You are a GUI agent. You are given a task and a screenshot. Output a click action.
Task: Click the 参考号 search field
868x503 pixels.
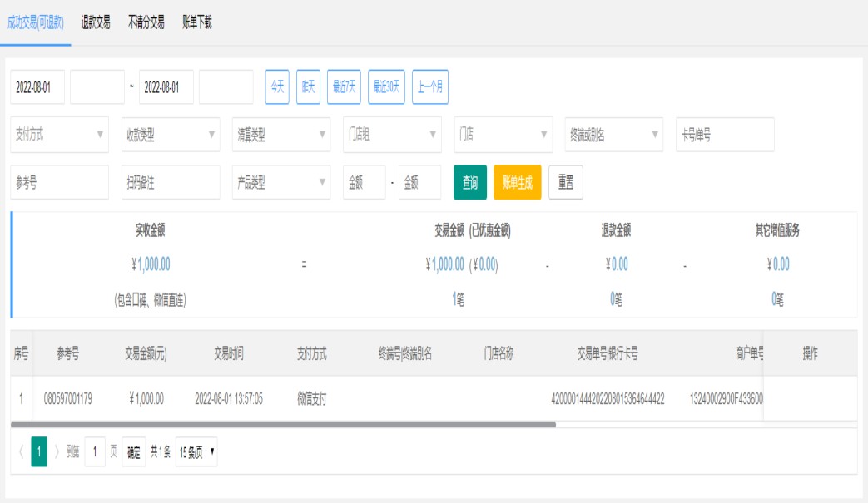point(59,183)
